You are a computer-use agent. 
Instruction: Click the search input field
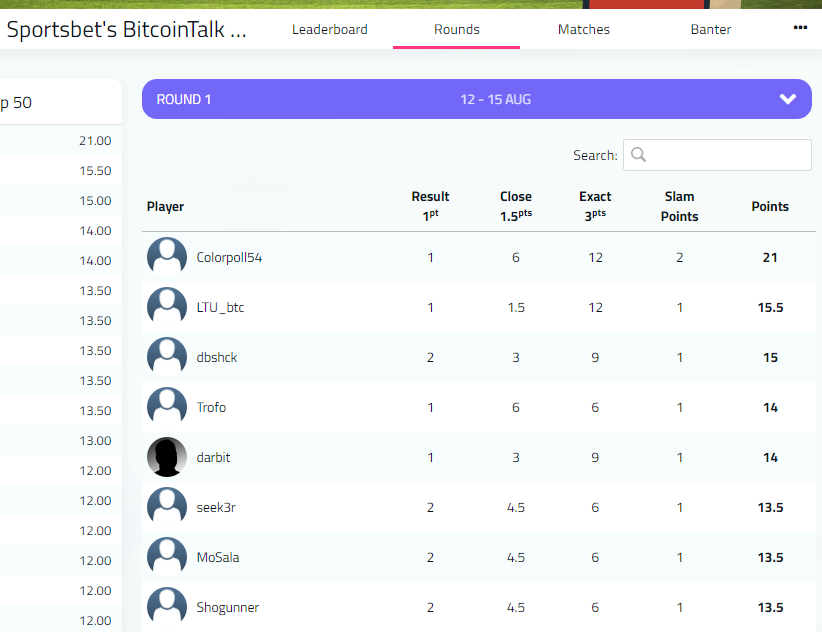(x=717, y=155)
